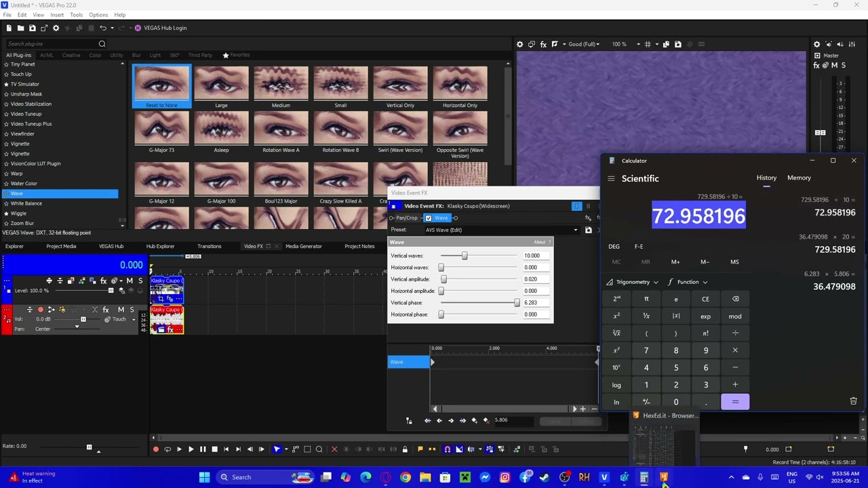Open Calculator navigation hamburger menu
868x488 pixels.
point(611,179)
